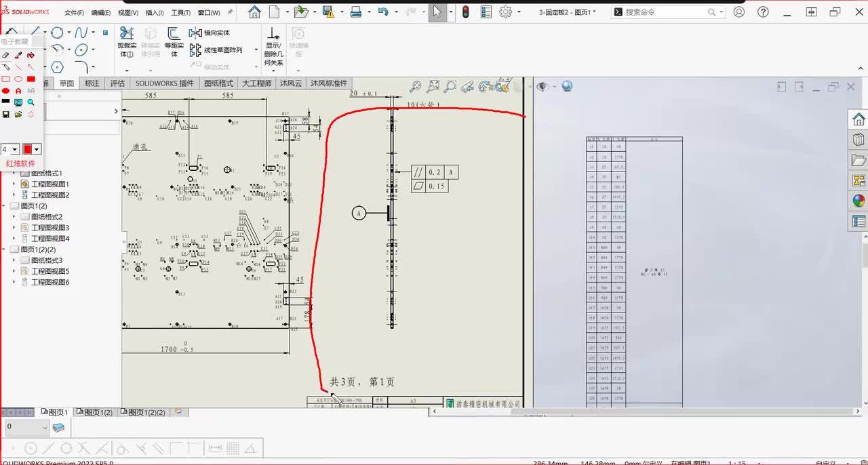Expand the 工程图视图3 tree item

[x=14, y=228]
